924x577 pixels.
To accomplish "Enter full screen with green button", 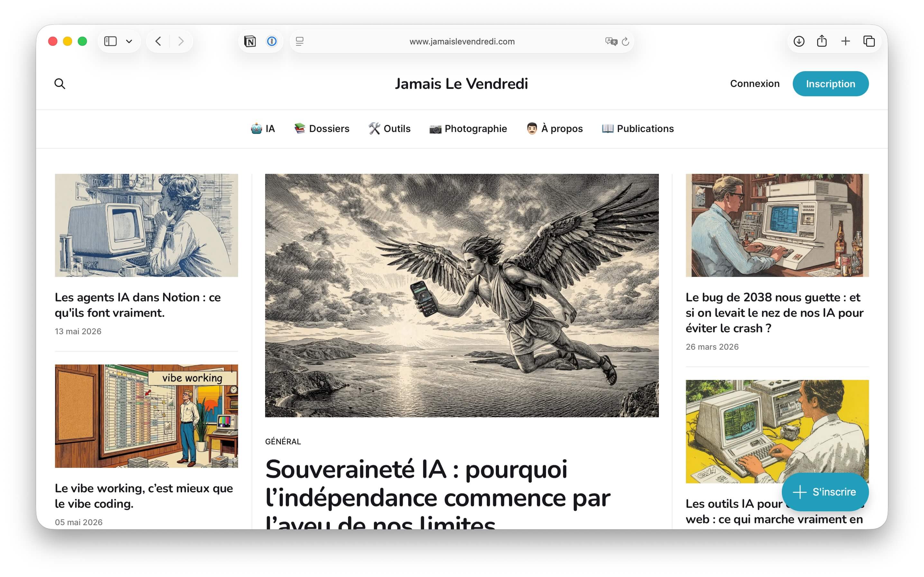I will 82,41.
